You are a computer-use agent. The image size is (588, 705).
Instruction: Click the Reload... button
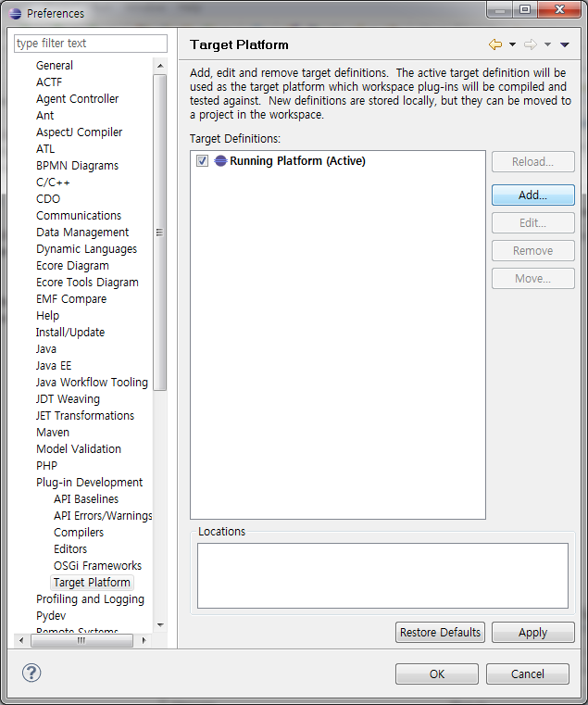point(533,162)
